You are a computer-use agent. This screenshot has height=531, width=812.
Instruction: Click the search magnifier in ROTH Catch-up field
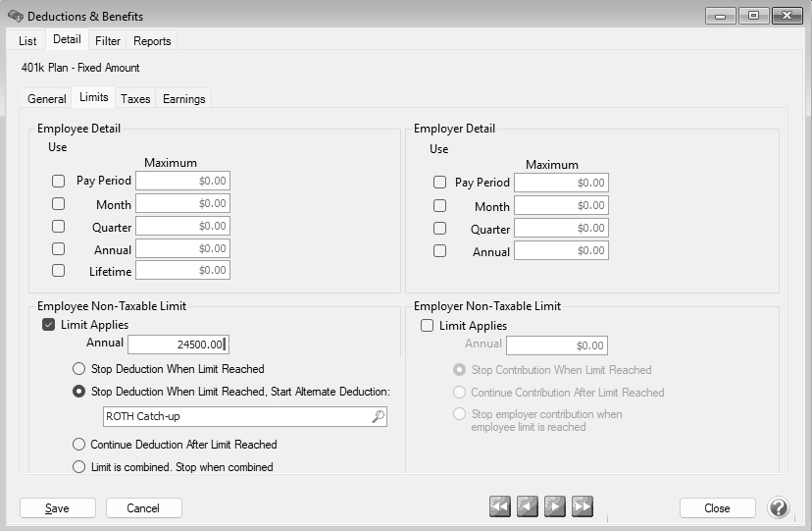click(x=378, y=417)
